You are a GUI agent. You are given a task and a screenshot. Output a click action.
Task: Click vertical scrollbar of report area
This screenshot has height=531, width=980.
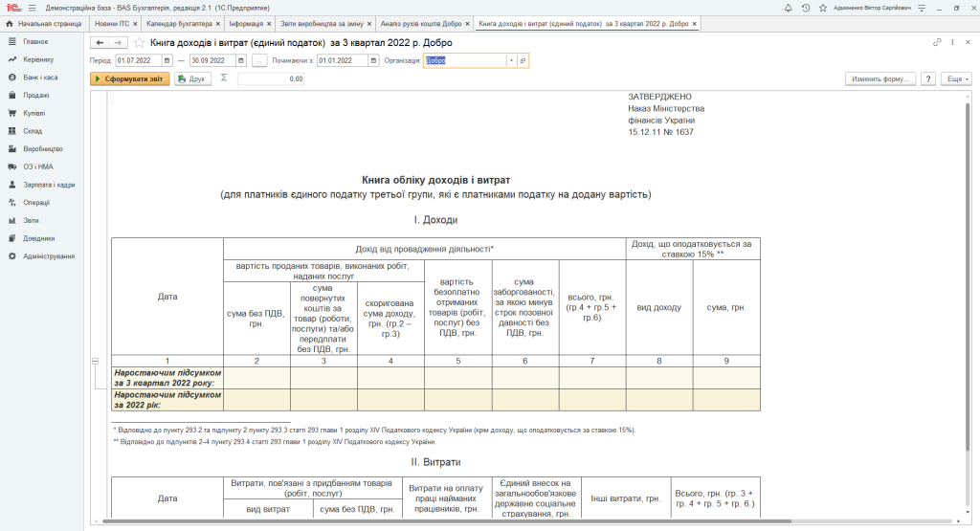pyautogui.click(x=969, y=275)
